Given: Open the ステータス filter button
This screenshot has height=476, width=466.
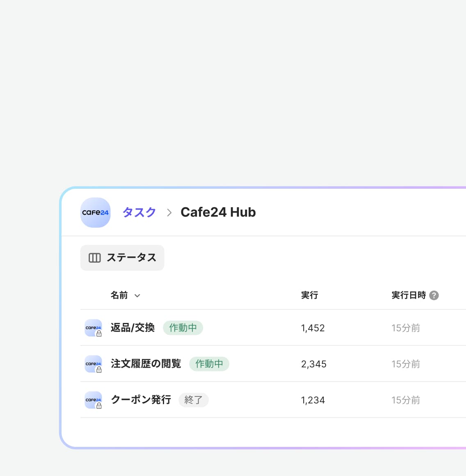Looking at the screenshot, I should (122, 258).
